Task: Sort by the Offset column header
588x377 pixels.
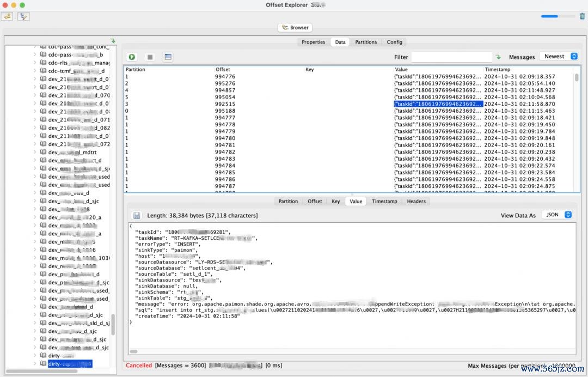Action: tap(259, 69)
